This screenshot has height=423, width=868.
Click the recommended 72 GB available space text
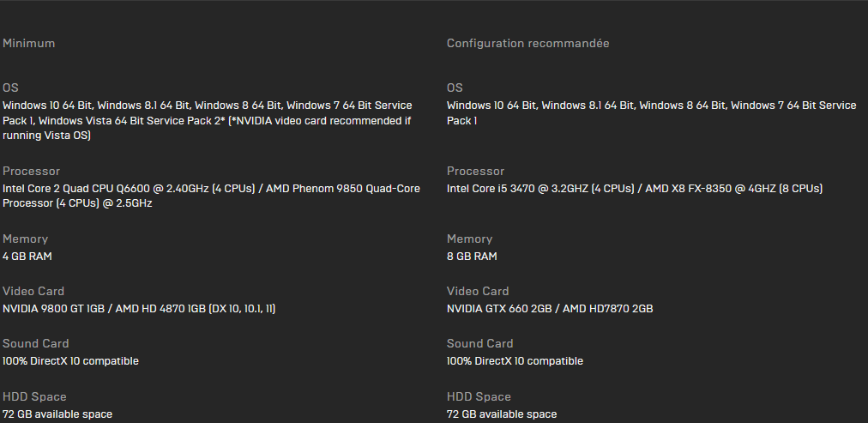502,414
